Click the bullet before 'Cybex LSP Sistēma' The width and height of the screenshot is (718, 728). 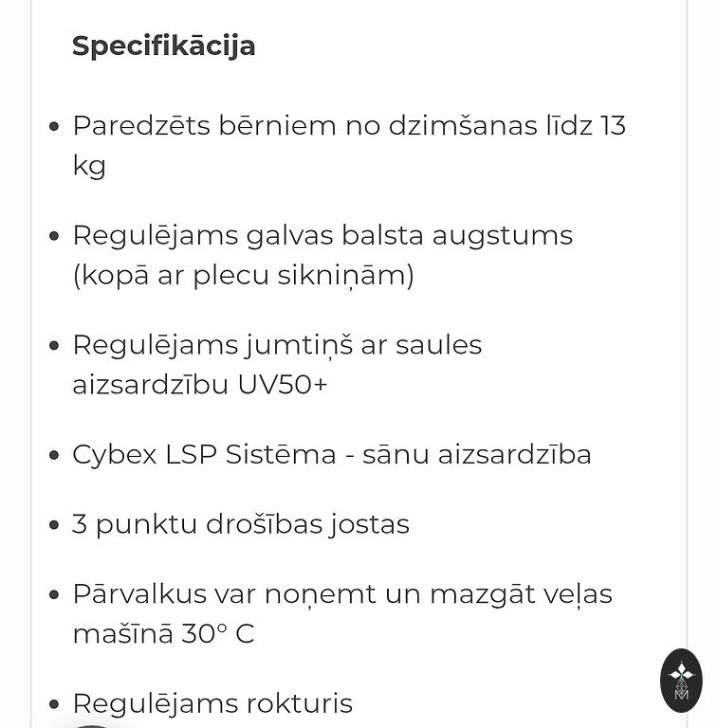pos(54,455)
